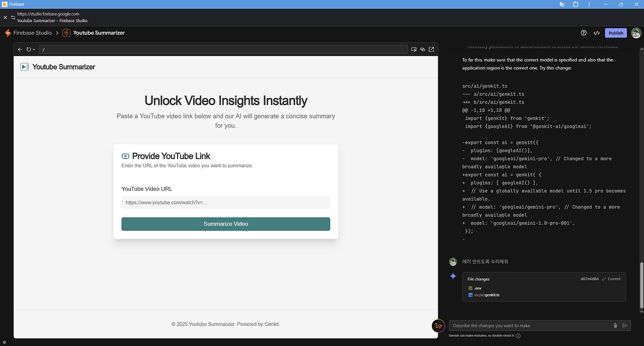
Task: Open the Gemini mistakes info icon
Action: 518,335
